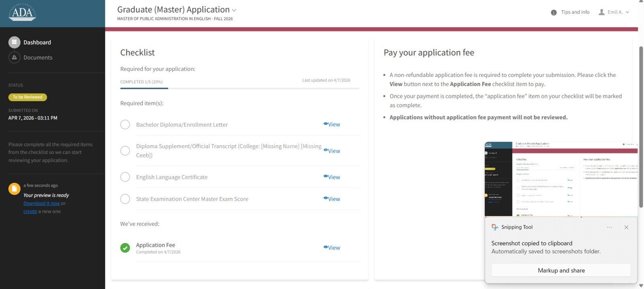Image resolution: width=644 pixels, height=289 pixels.
Task: Click the ADA logo in header
Action: [x=22, y=13]
